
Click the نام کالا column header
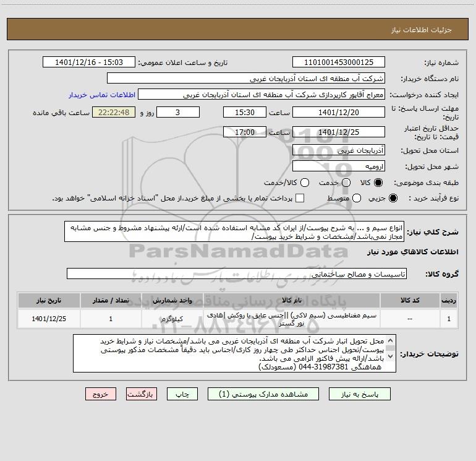point(291,300)
